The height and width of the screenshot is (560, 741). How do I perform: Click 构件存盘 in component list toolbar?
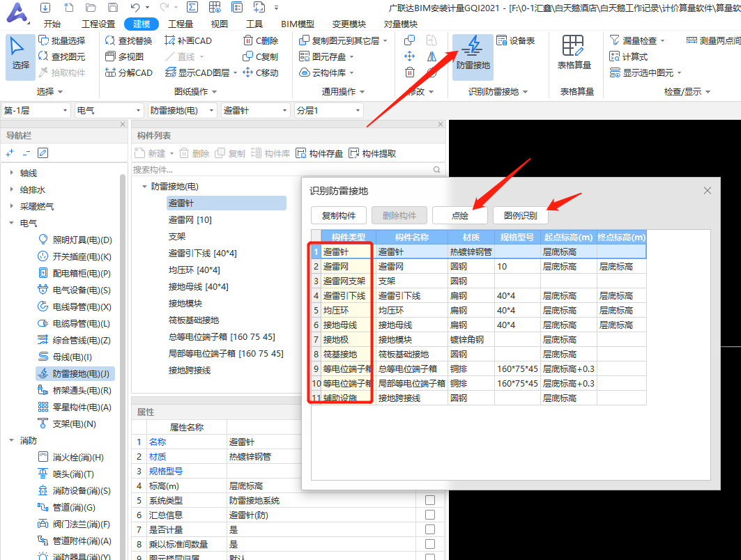319,153
